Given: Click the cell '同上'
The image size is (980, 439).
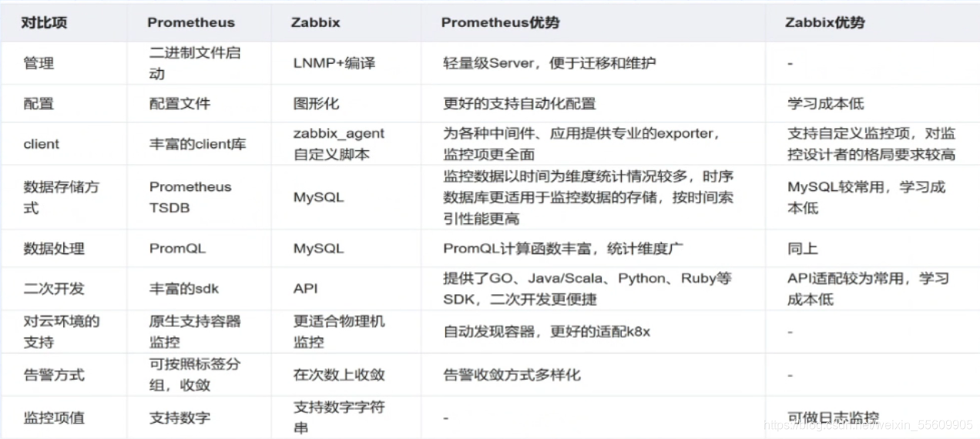Looking at the screenshot, I should pos(802,249).
